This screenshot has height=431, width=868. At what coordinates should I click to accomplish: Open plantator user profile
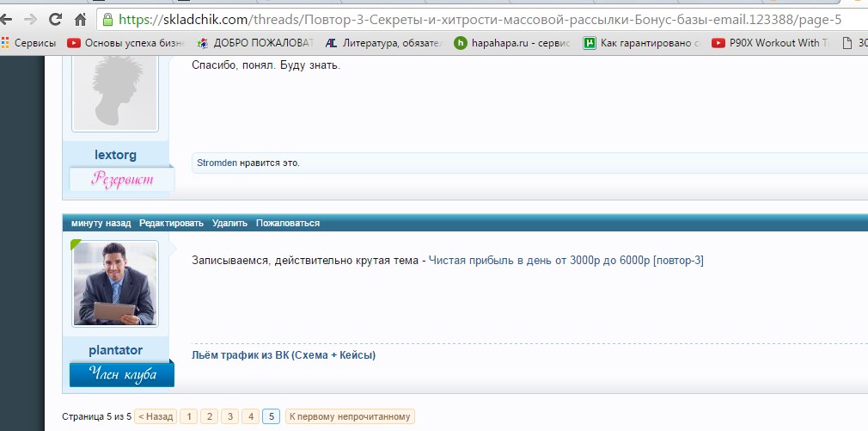(x=115, y=350)
